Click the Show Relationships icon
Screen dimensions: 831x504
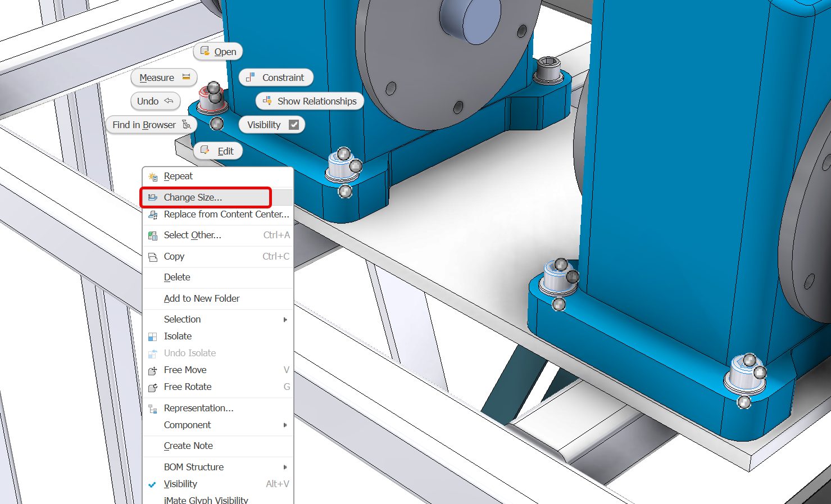pos(267,101)
